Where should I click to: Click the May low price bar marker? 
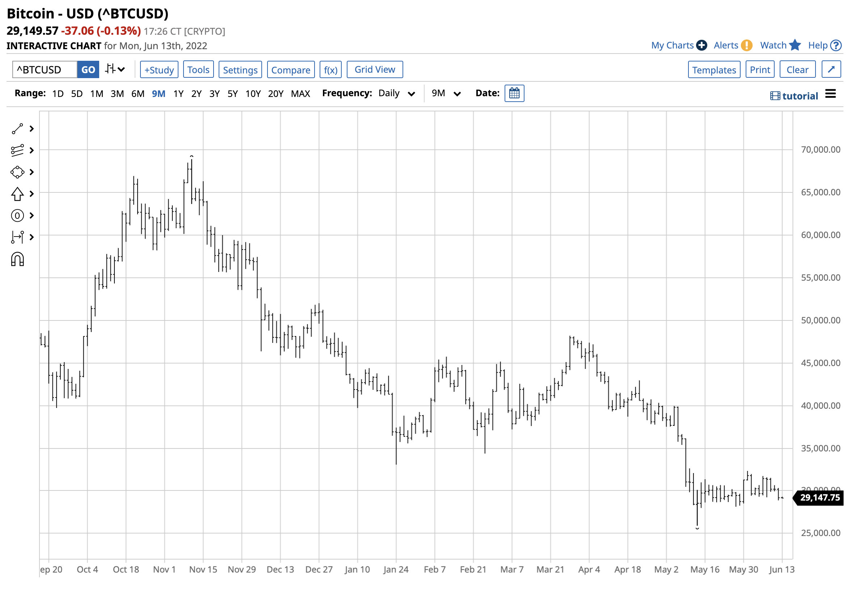[697, 529]
